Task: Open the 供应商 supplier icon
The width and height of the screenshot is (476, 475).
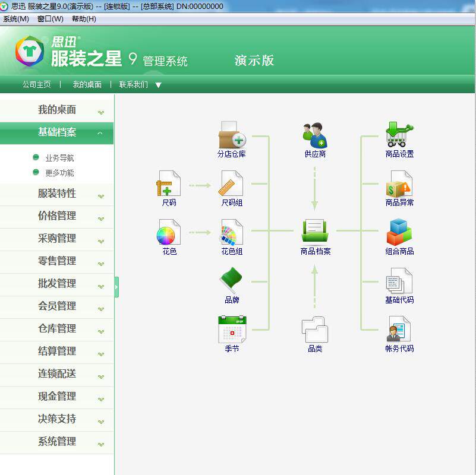Action: coord(315,135)
